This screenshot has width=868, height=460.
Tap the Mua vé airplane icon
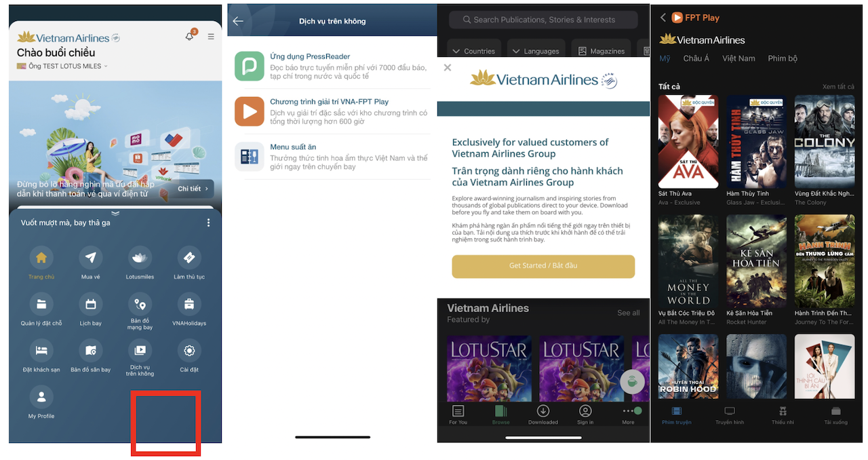coord(91,258)
